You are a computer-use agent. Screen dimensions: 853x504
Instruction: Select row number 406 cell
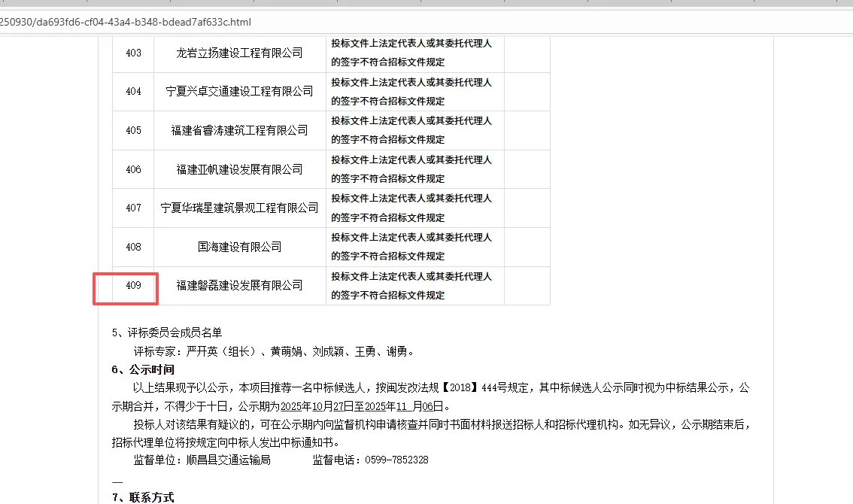(133, 169)
